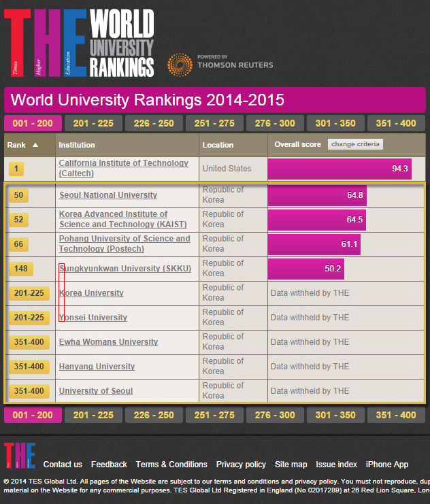The width and height of the screenshot is (430, 504).
Task: Select the top 001 - 200 tab
Action: [x=33, y=123]
